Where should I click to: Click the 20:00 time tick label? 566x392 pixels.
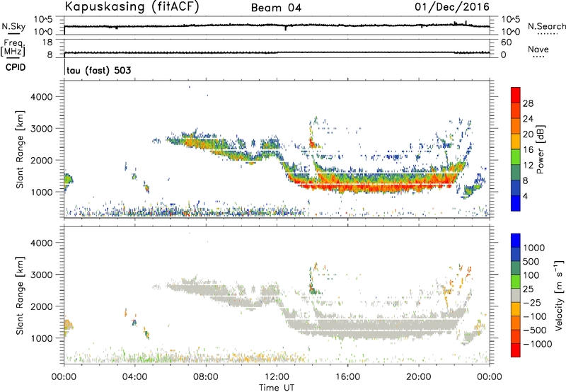click(x=418, y=377)
